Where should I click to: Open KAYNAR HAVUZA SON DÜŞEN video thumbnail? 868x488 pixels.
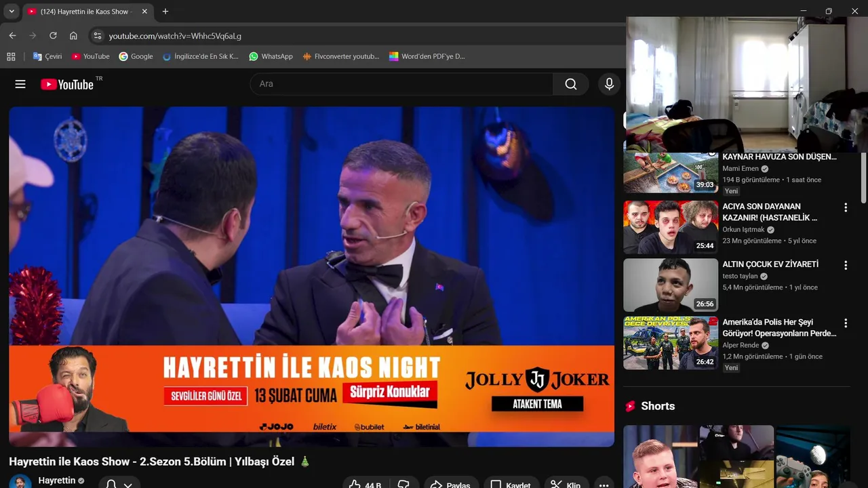671,172
